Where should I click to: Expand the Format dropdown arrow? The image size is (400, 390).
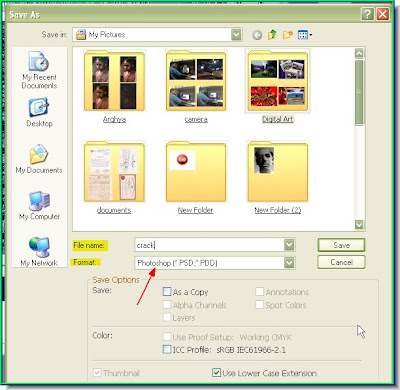(289, 263)
